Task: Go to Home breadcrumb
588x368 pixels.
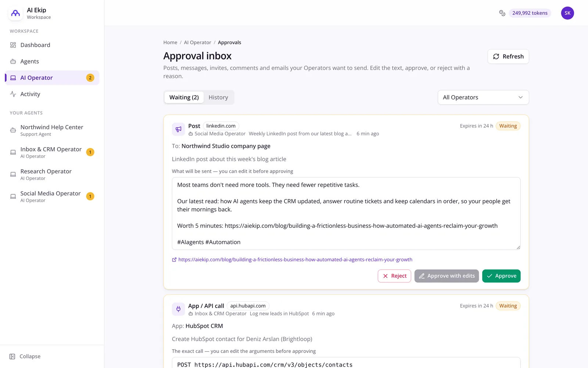Action: [170, 43]
